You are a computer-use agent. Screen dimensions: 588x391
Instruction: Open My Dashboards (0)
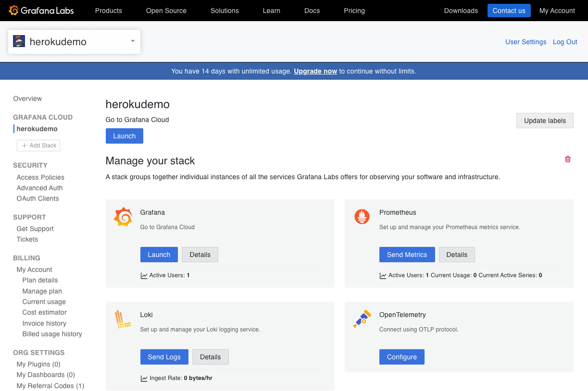click(x=46, y=375)
